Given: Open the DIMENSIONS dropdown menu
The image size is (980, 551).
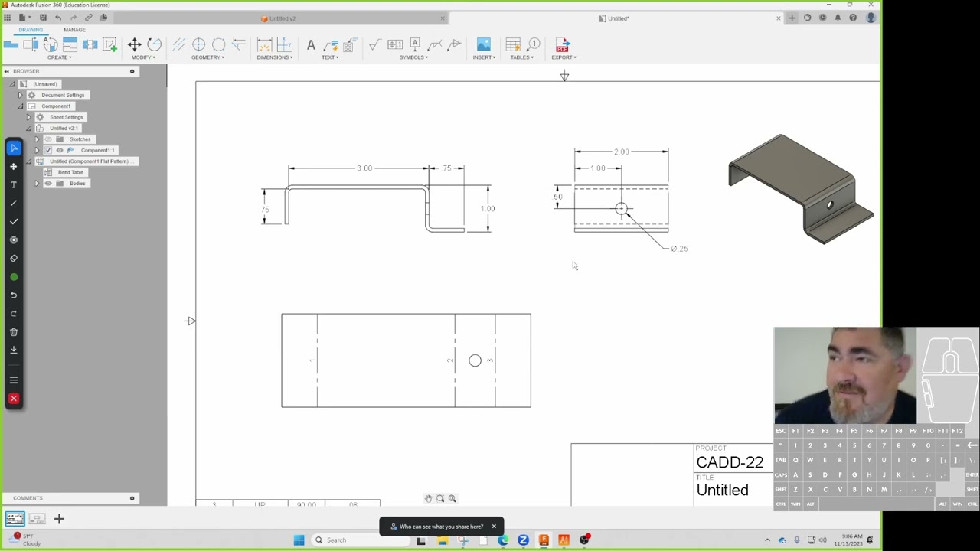Looking at the screenshot, I should 275,57.
